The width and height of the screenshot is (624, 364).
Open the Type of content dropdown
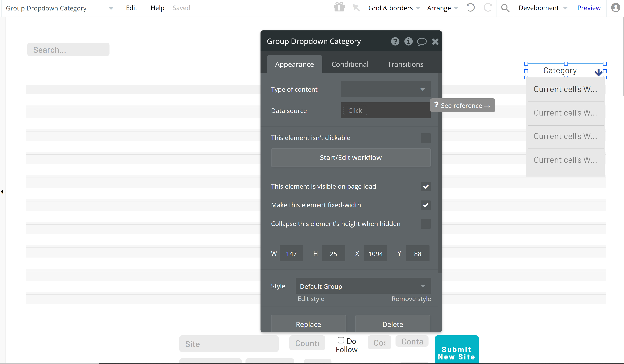click(x=385, y=89)
